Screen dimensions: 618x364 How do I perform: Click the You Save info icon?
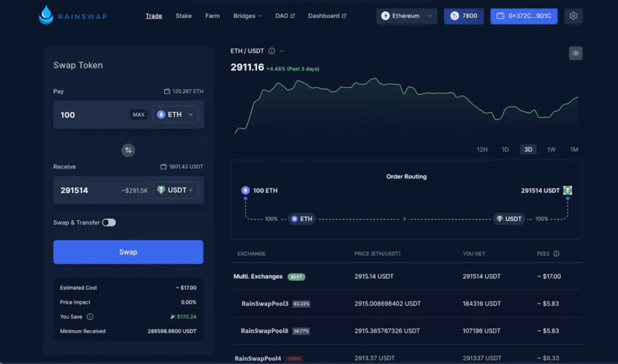[x=90, y=317]
